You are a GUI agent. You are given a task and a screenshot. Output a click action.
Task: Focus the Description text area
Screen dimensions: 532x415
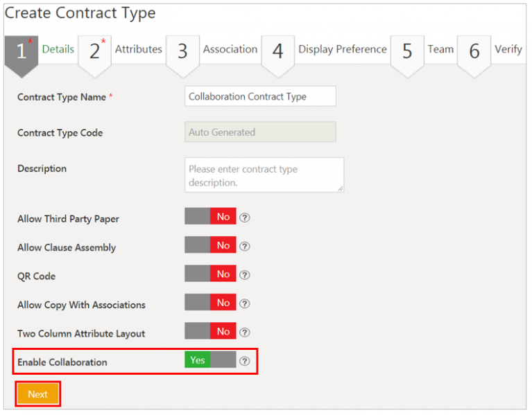264,175
